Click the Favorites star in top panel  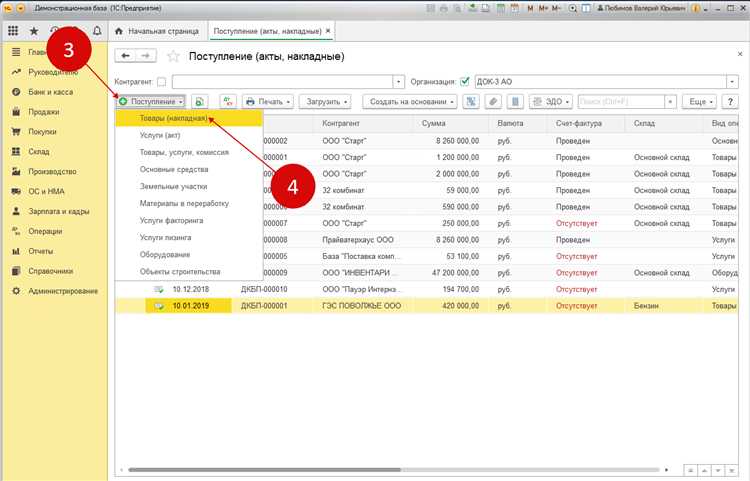click(36, 31)
